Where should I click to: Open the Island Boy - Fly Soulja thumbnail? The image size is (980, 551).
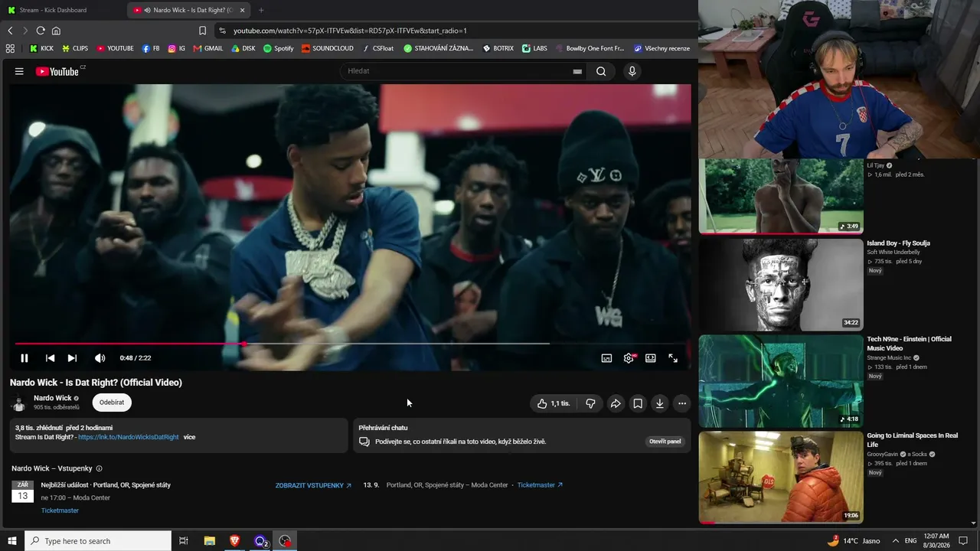point(781,285)
